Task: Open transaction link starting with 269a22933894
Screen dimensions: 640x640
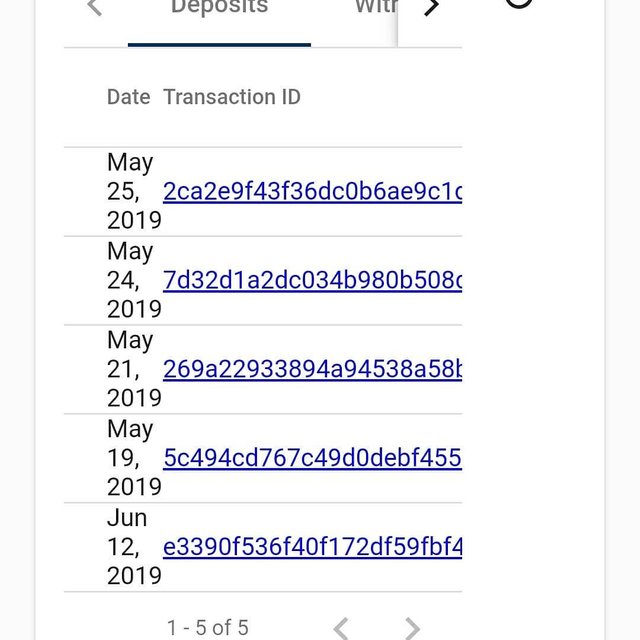Action: point(312,370)
